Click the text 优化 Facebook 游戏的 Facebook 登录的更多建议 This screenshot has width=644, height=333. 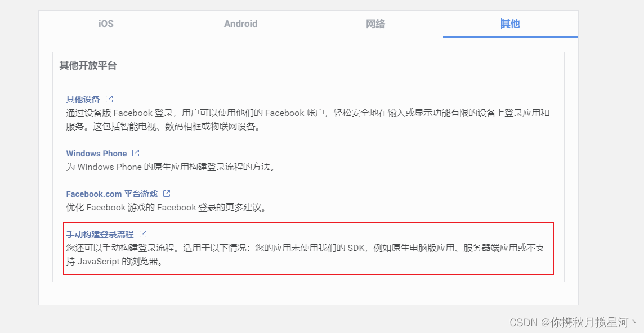tap(166, 208)
